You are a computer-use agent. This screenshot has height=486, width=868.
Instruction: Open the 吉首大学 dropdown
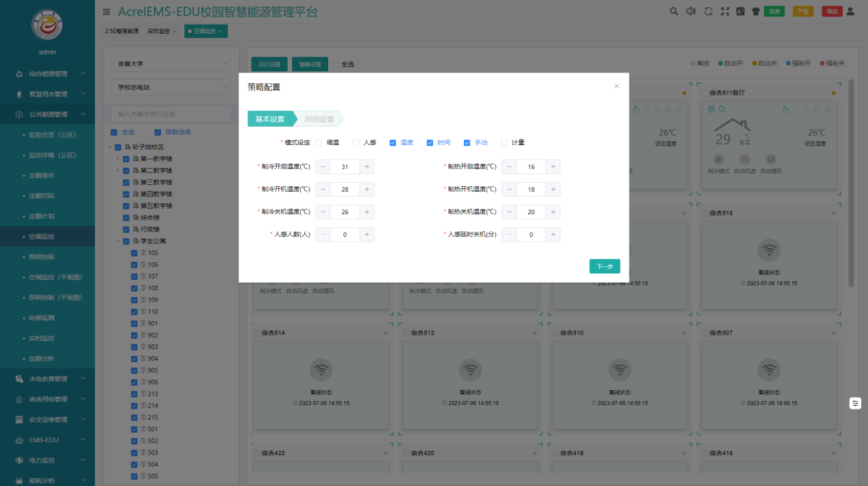pyautogui.click(x=171, y=64)
